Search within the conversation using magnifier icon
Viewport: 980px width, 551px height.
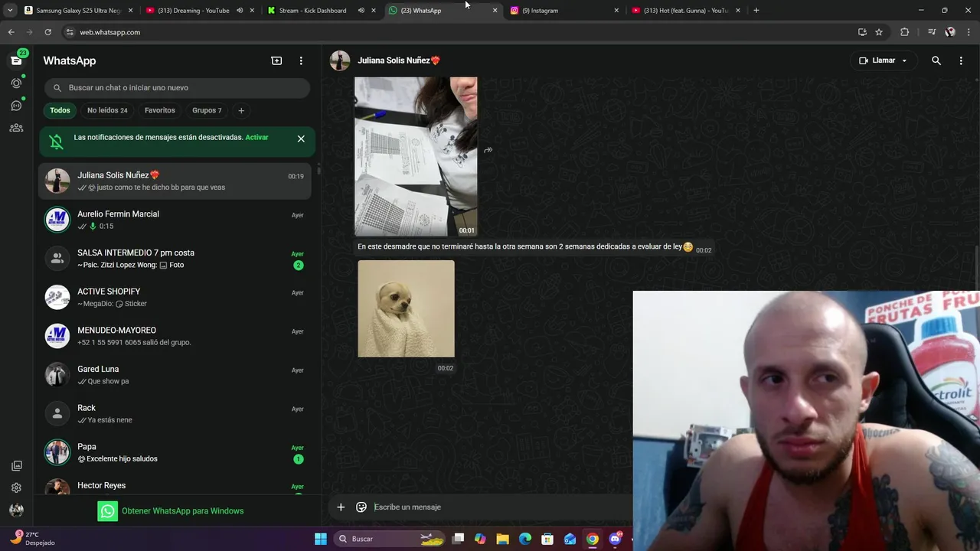pyautogui.click(x=936, y=60)
